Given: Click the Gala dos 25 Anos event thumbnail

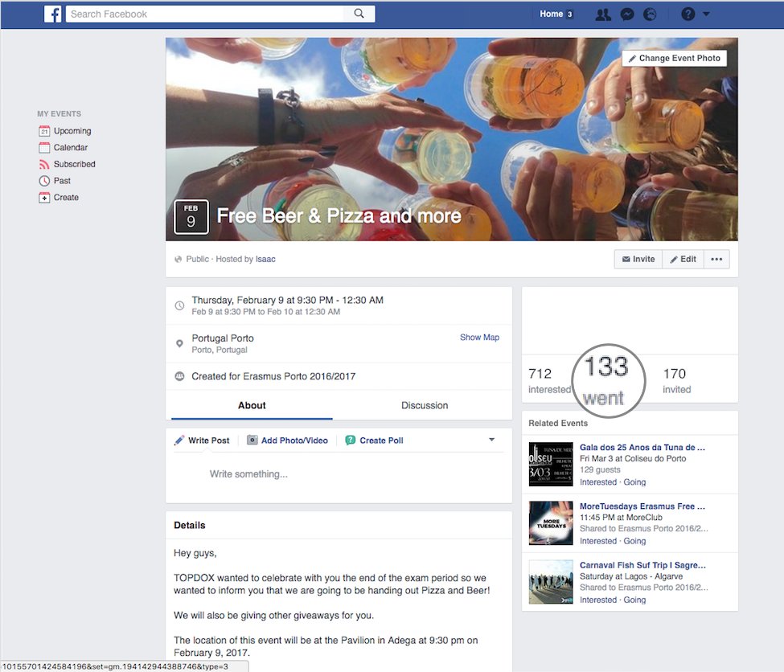Looking at the screenshot, I should coord(551,464).
